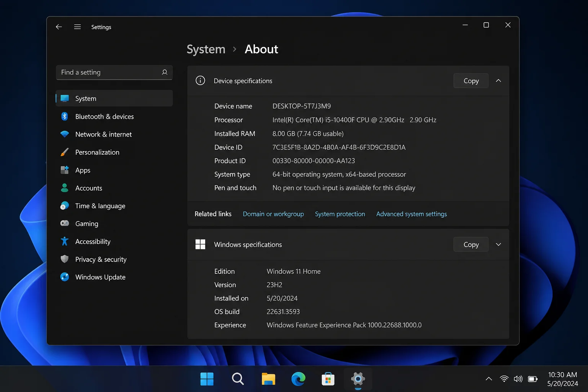Toggle the Windows specifications section chevron

pyautogui.click(x=498, y=244)
